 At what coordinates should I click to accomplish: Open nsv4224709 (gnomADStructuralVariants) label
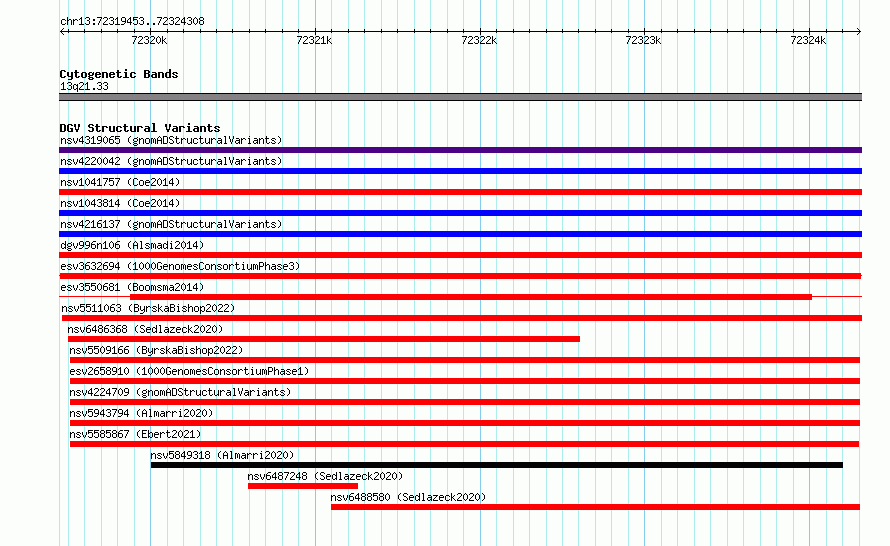[x=180, y=392]
